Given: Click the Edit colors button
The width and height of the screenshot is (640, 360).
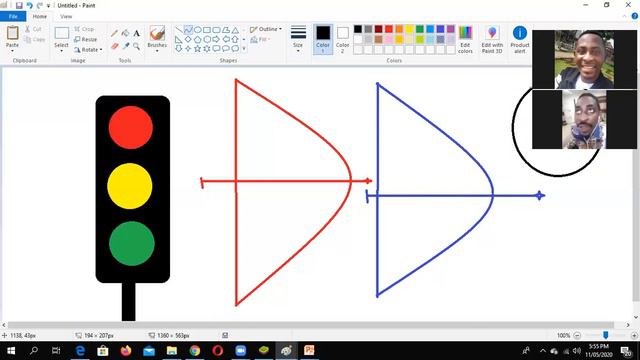Looking at the screenshot, I should click(465, 40).
